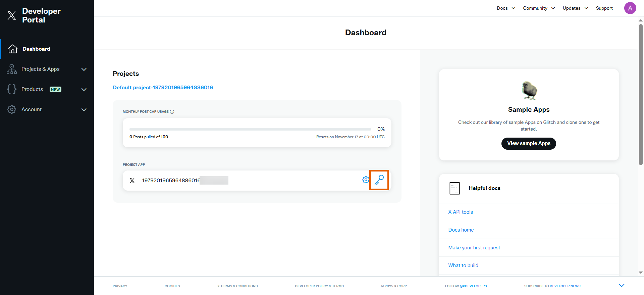The width and height of the screenshot is (644, 295).
Task: Click scrollbar up arrow
Action: coord(641,20)
